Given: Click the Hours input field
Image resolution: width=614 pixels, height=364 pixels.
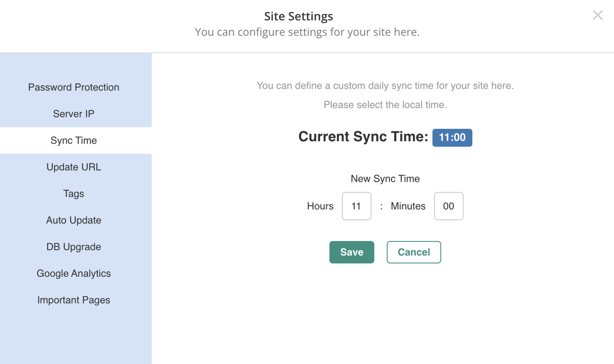Looking at the screenshot, I should pyautogui.click(x=356, y=206).
